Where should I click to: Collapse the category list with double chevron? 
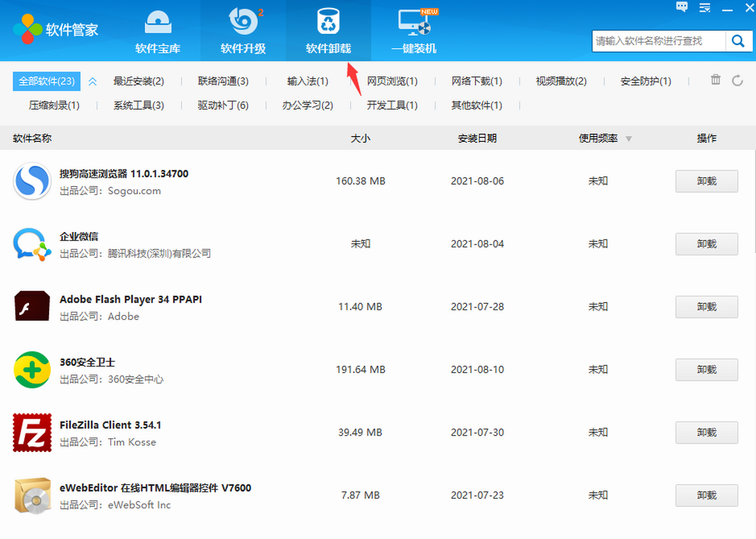point(93,81)
